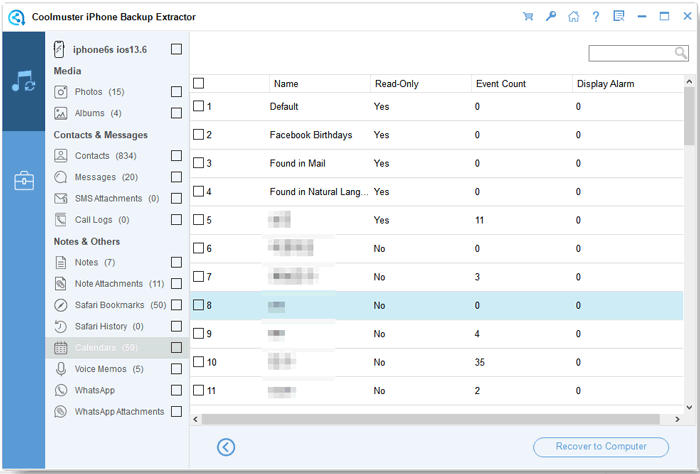Click the horizontal scrollbar thumb
The image size is (700, 474).
[430, 419]
